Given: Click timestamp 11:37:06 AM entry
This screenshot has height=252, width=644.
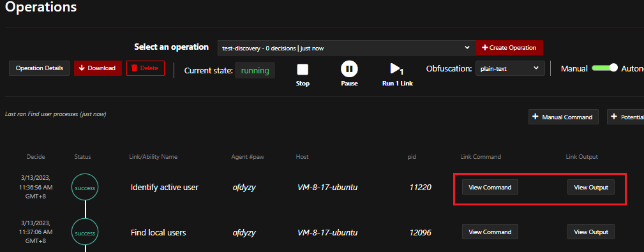Looking at the screenshot, I should (36, 232).
